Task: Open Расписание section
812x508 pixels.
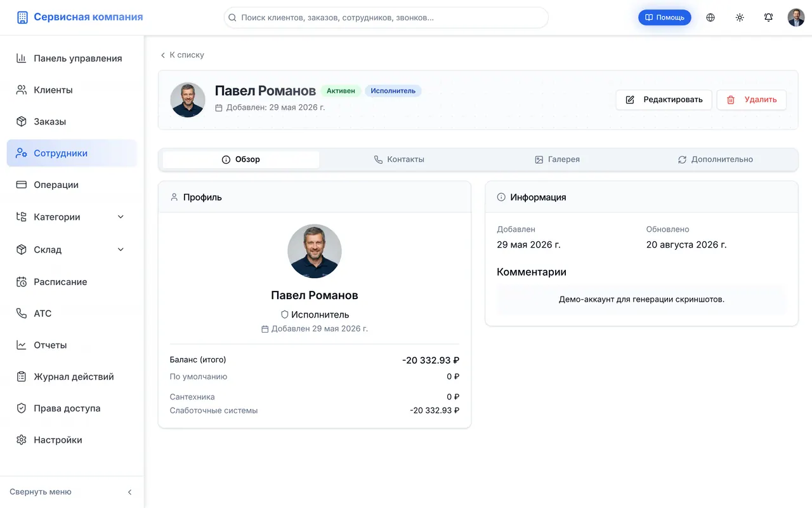Action: click(72, 282)
